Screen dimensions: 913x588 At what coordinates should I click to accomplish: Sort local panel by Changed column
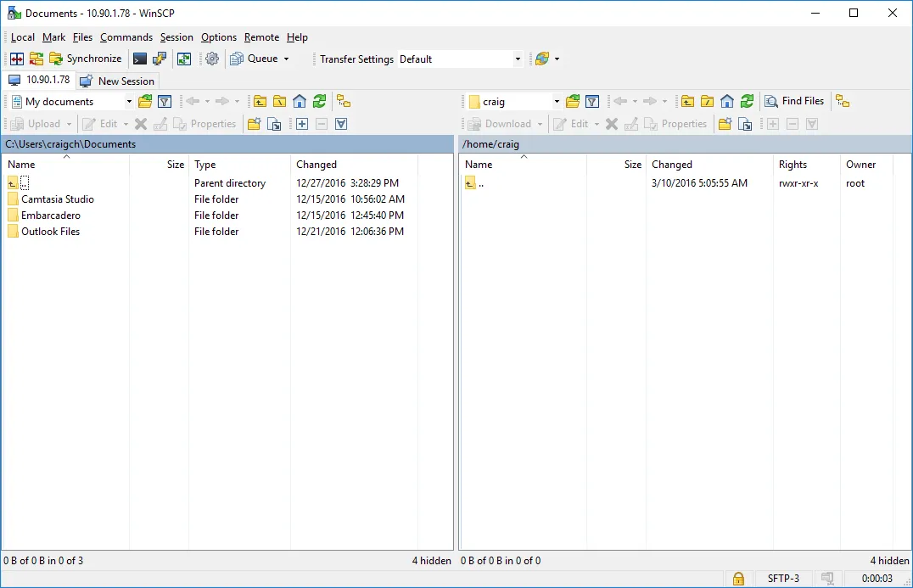[x=354, y=165]
